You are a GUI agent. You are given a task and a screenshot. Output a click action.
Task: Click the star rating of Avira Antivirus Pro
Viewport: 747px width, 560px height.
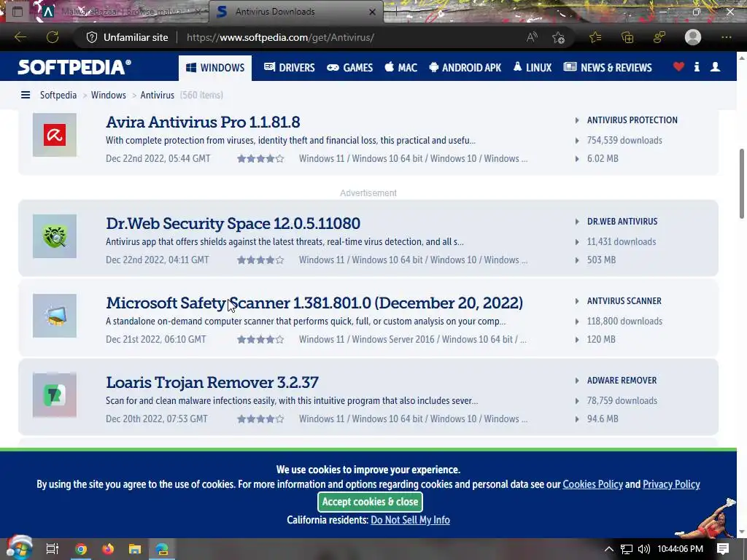pos(260,158)
